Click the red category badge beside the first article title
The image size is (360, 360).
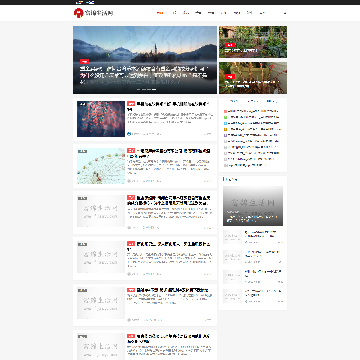(131, 104)
